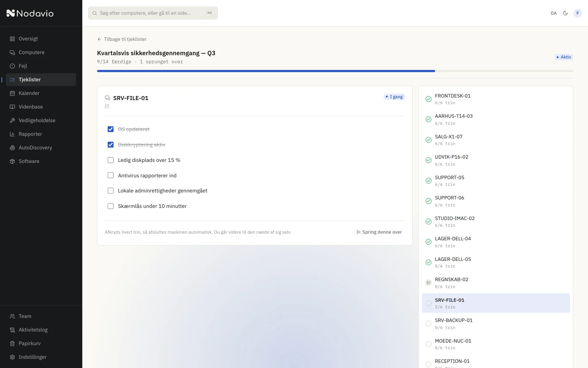Tick Skærmlås under 10 minutter
This screenshot has width=588, height=368.
111,206
